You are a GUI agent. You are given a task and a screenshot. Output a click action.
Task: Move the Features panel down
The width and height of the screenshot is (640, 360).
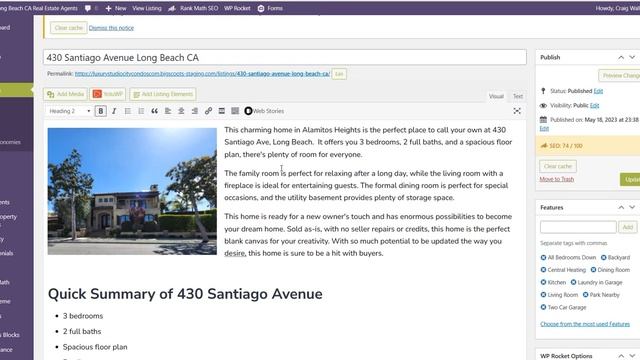632,208
